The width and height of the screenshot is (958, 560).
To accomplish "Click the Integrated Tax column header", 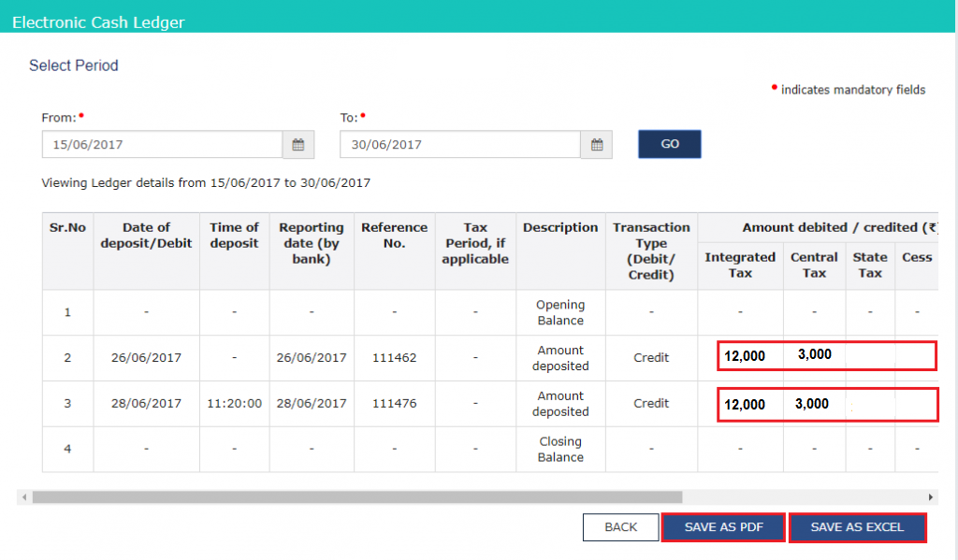I will pyautogui.click(x=740, y=265).
